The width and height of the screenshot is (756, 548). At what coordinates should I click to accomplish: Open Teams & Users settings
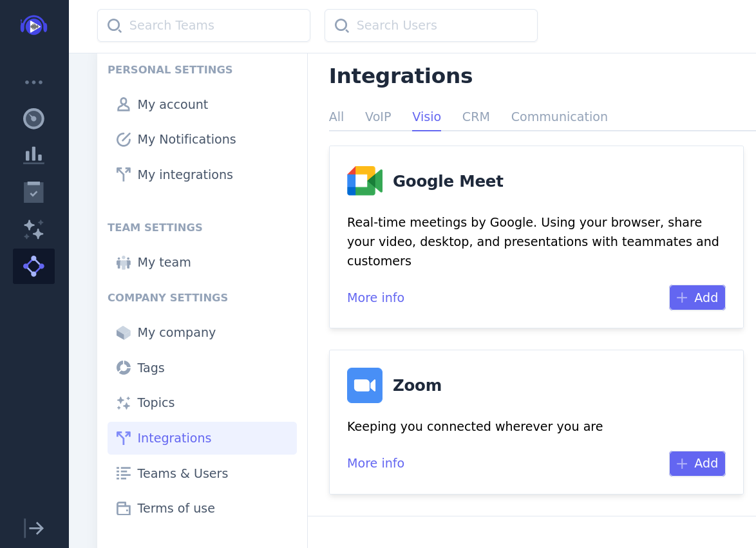pos(202,473)
